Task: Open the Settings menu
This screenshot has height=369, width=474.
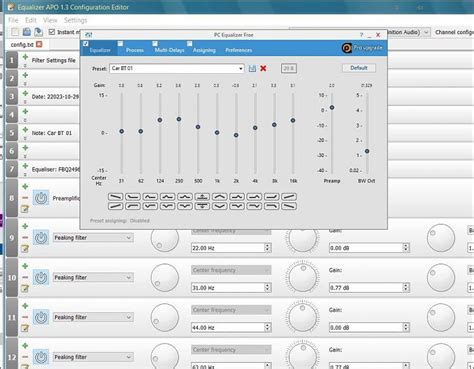Action: pos(75,20)
